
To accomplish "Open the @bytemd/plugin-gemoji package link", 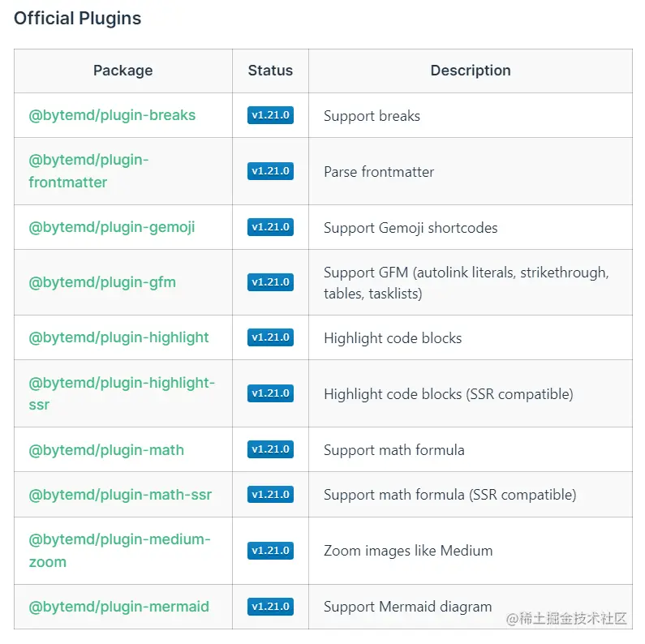I will [112, 227].
